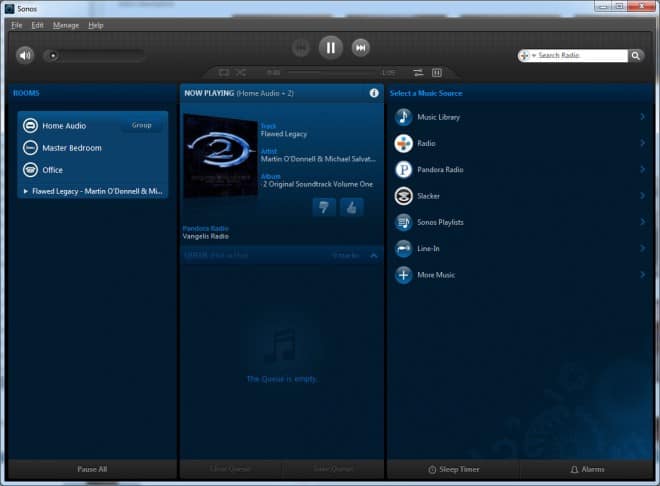Collapse the Queue panel chevron
Image resolution: width=660 pixels, height=486 pixels.
(374, 256)
